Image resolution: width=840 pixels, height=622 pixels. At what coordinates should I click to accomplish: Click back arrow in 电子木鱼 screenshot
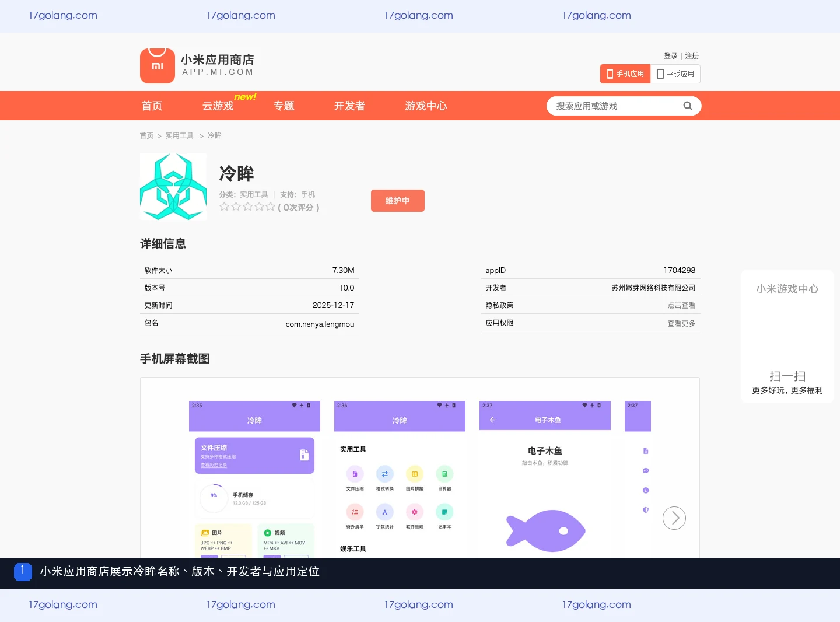tap(492, 420)
